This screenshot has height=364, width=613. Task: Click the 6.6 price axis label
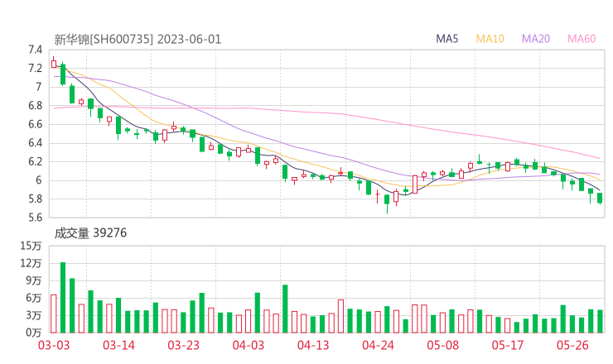tap(35, 124)
